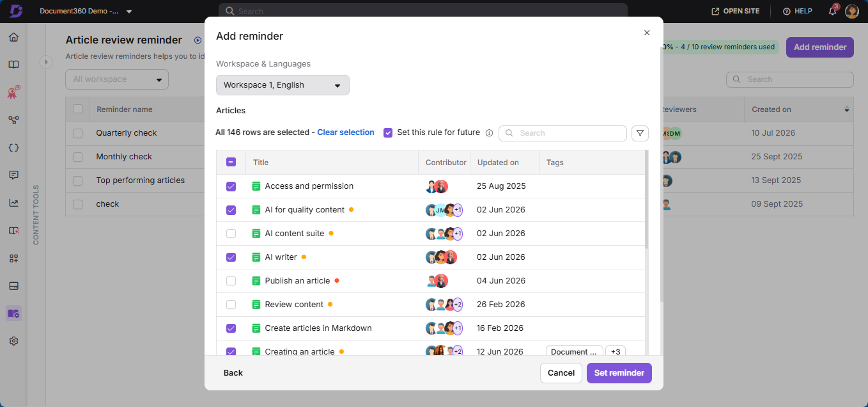The image size is (868, 407).
Task: Open the Settings gear in sidebar
Action: pos(13,341)
